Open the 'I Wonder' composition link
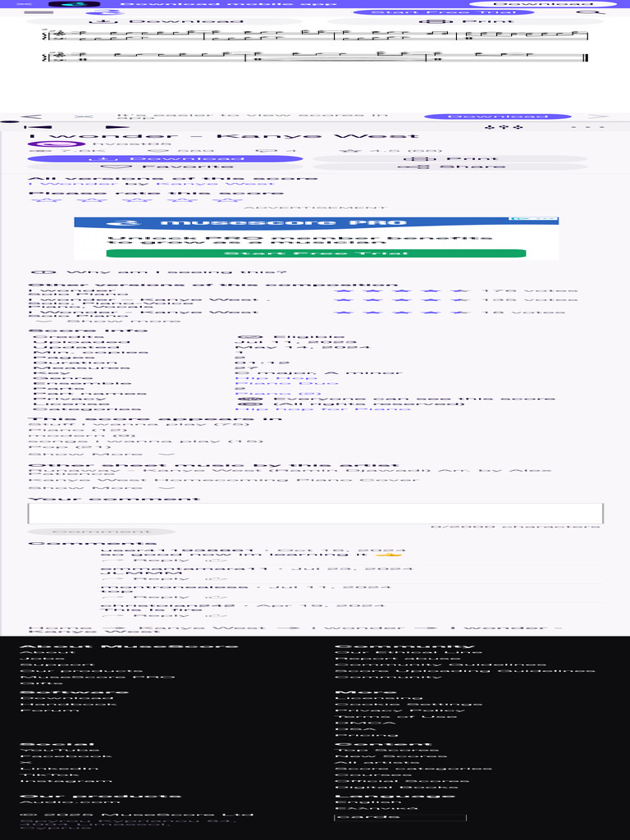Image resolution: width=630 pixels, height=840 pixels. pos(73,184)
